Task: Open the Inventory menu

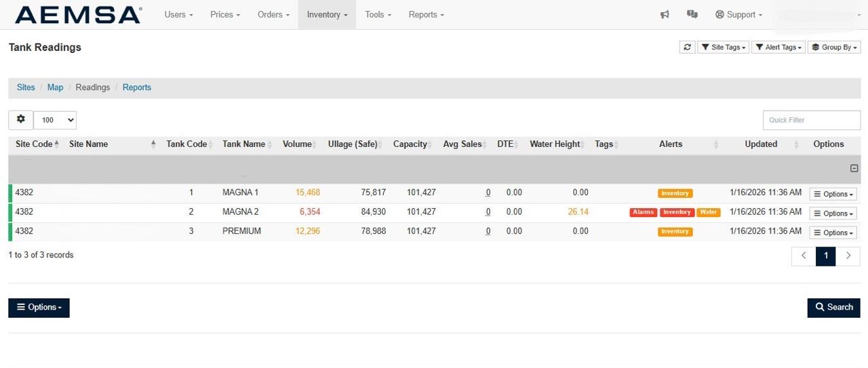Action: tap(327, 14)
